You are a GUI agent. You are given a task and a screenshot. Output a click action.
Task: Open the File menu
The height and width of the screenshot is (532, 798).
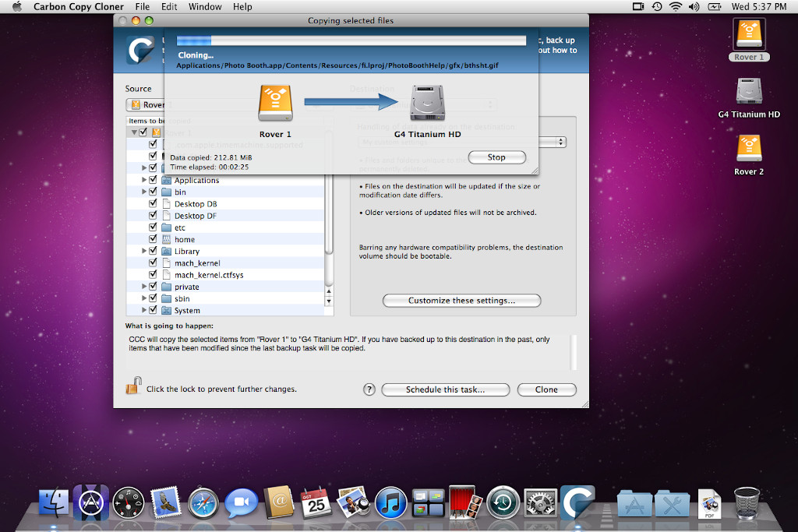point(143,6)
